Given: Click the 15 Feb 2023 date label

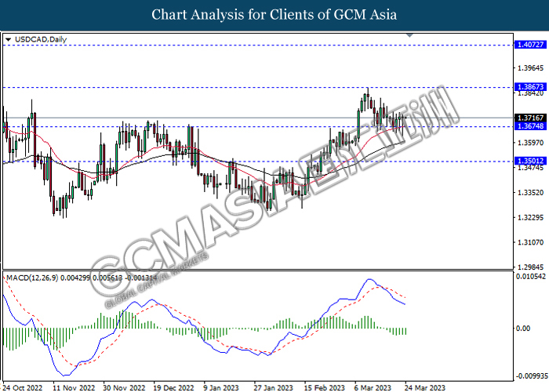Looking at the screenshot, I should point(325,388).
